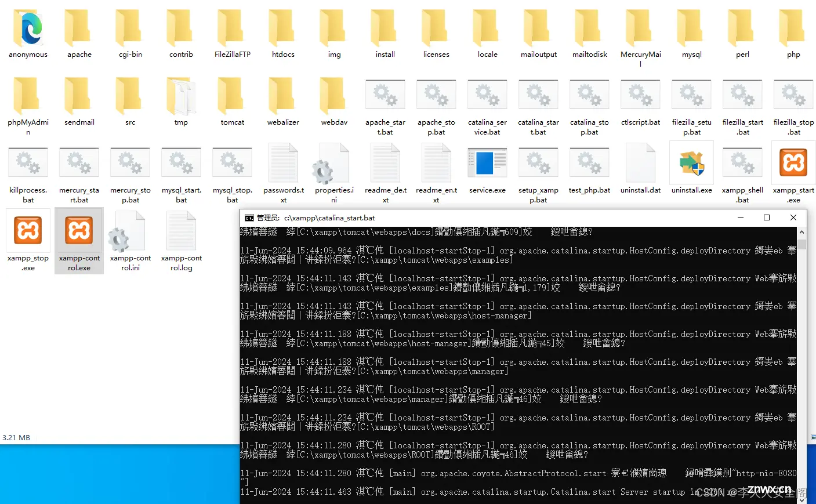This screenshot has width=816, height=504.
Task: Select the MercuryMail folder
Action: [x=640, y=38]
